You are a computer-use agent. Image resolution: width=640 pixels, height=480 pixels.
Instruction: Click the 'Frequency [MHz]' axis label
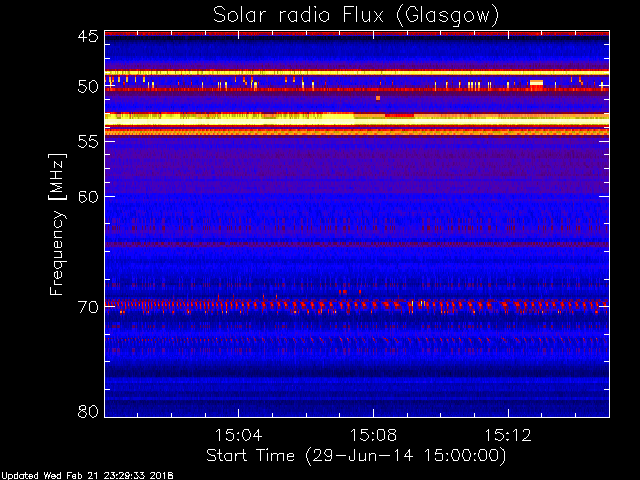(x=57, y=224)
